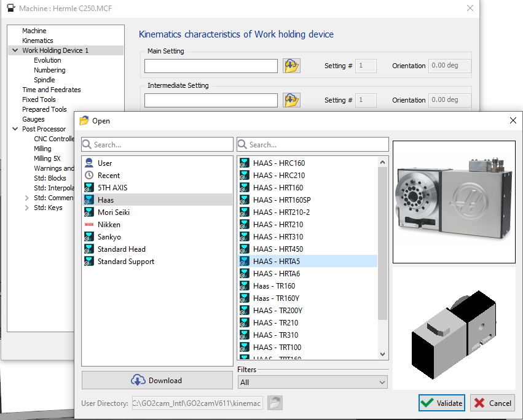Open the Recent category clock icon
The image size is (523, 420).
point(89,176)
